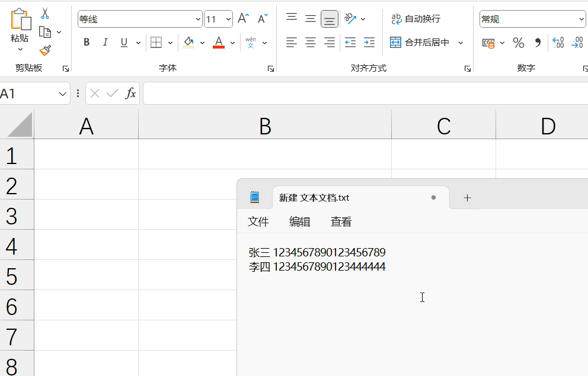Viewport: 588px width, 376px height.
Task: Decrease decimal places
Action: coord(577,43)
